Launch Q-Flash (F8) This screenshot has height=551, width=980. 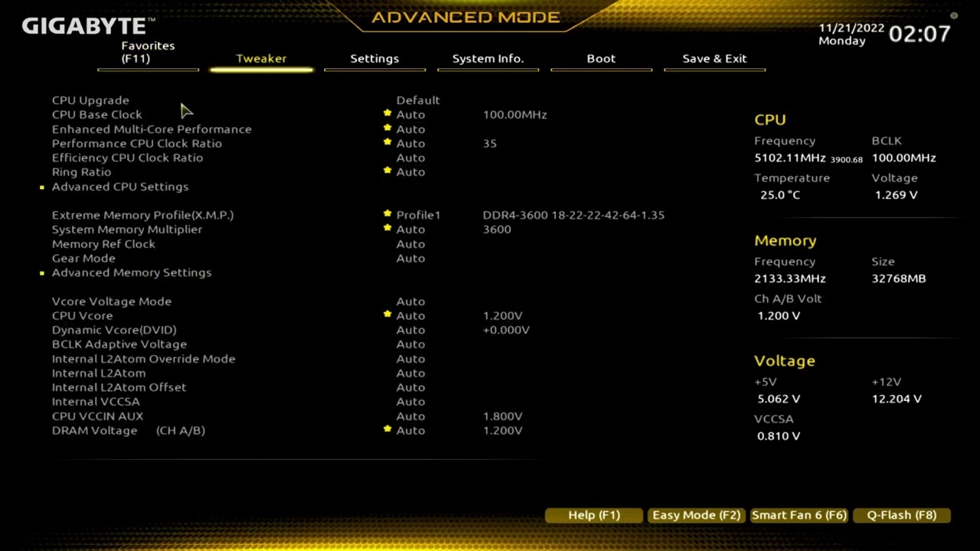(902, 515)
